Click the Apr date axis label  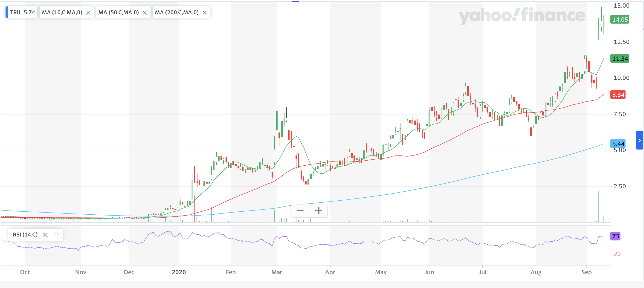pos(330,272)
